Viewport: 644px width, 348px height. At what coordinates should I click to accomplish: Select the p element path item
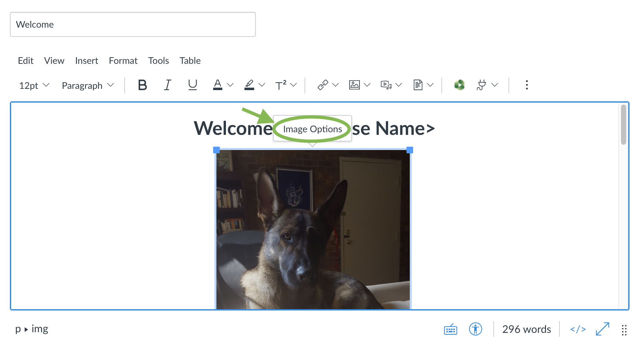(x=18, y=330)
